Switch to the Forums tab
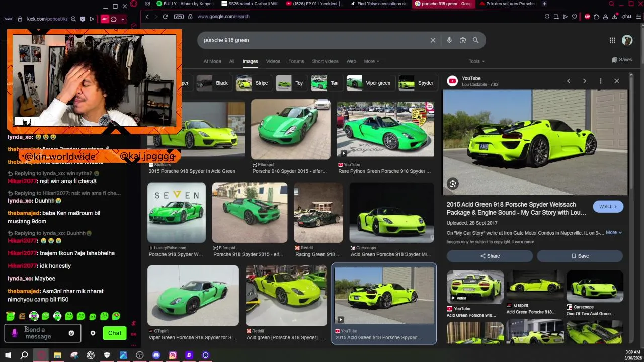644x362 pixels. tap(296, 61)
